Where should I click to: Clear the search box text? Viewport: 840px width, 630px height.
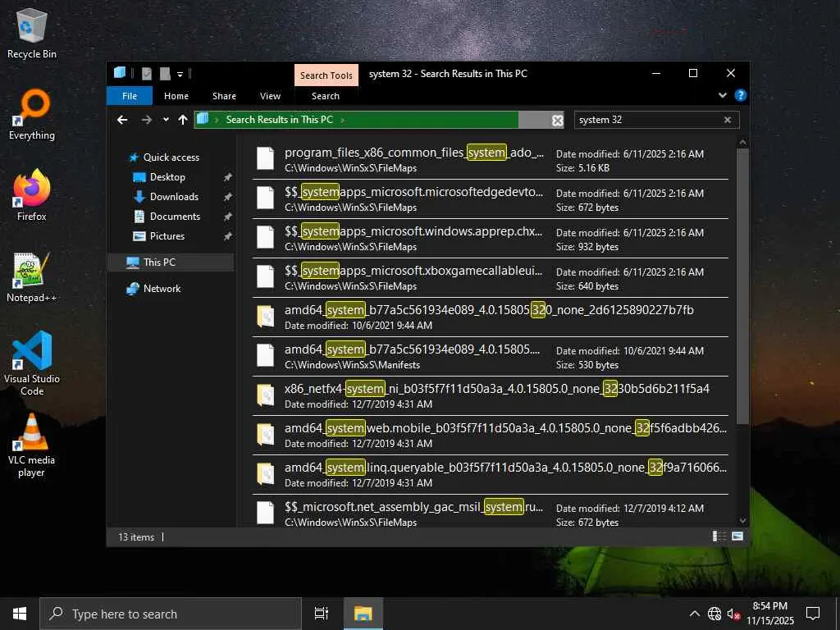pyautogui.click(x=728, y=120)
